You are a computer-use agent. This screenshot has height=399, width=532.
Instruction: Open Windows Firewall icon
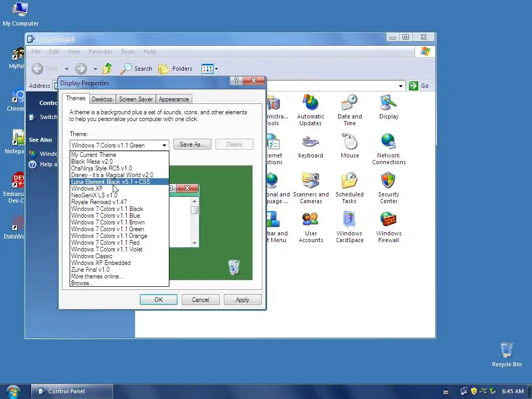click(x=389, y=228)
